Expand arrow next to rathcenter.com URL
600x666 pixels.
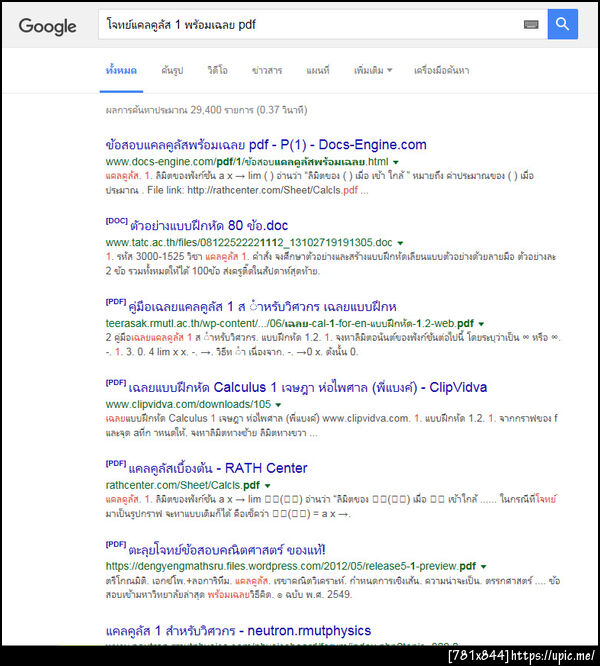(268, 485)
